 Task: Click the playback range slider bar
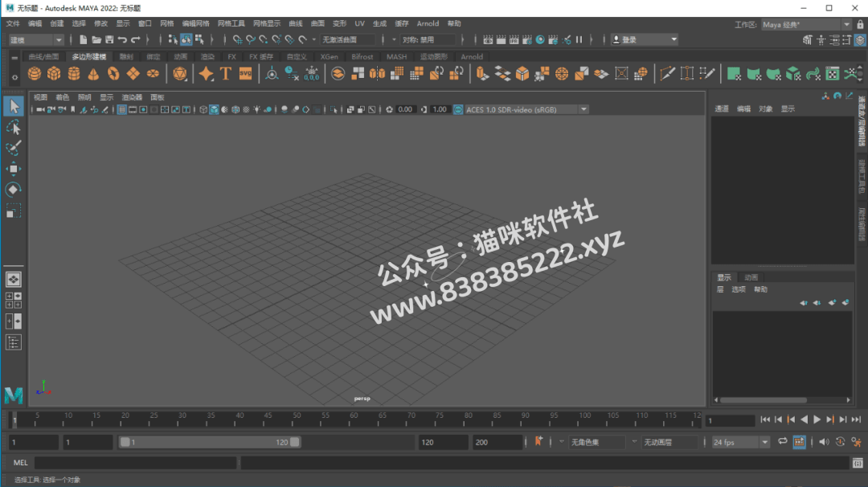(210, 442)
